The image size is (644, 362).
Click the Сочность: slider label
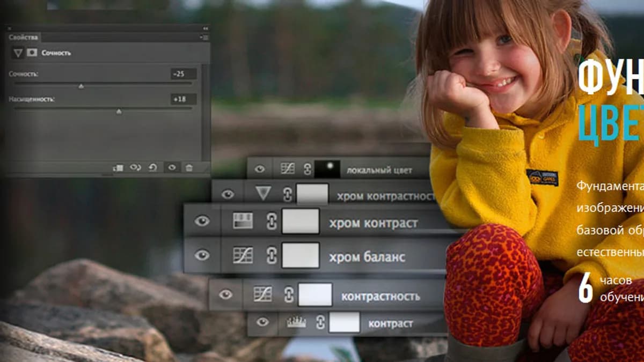click(25, 73)
